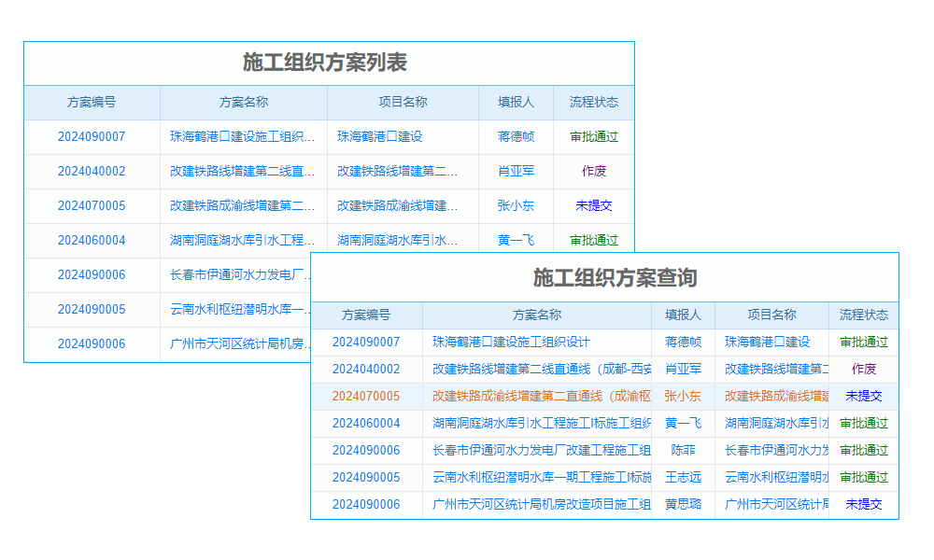Image resolution: width=934 pixels, height=560 pixels.
Task: Click project name 珠海鹤港口建设
Action: pos(766,343)
